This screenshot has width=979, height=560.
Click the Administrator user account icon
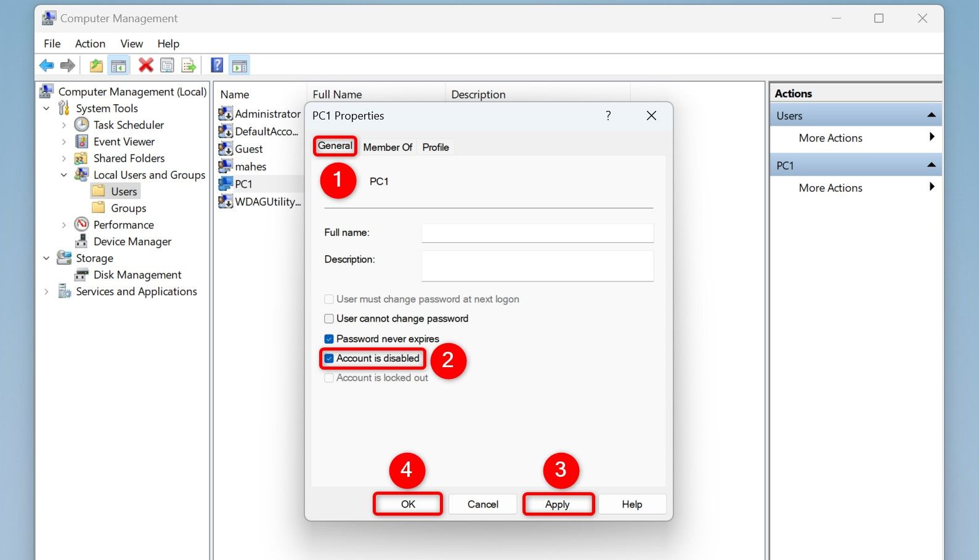(225, 113)
